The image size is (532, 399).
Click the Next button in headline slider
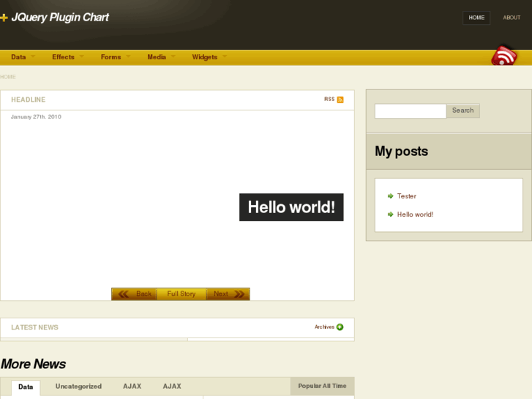tap(228, 294)
